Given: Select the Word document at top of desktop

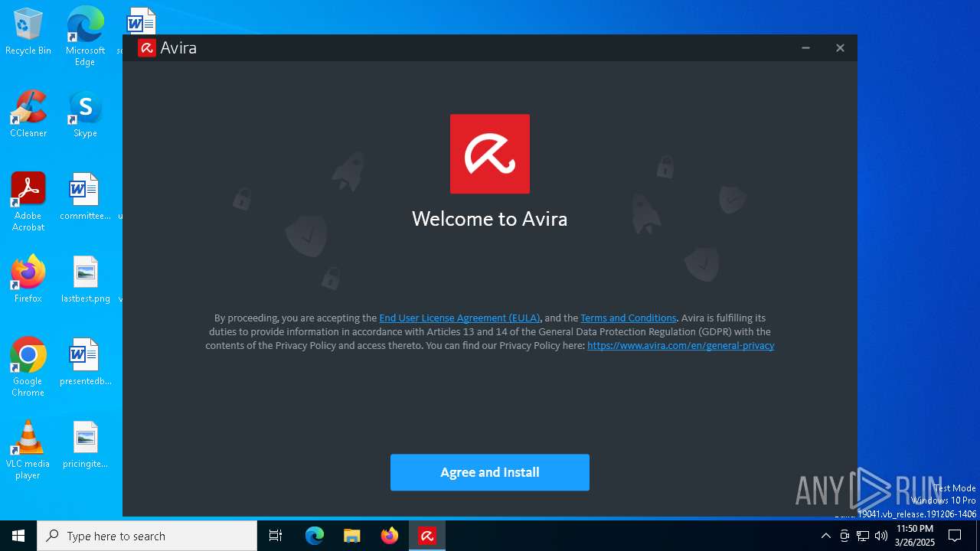Looking at the screenshot, I should point(141,23).
